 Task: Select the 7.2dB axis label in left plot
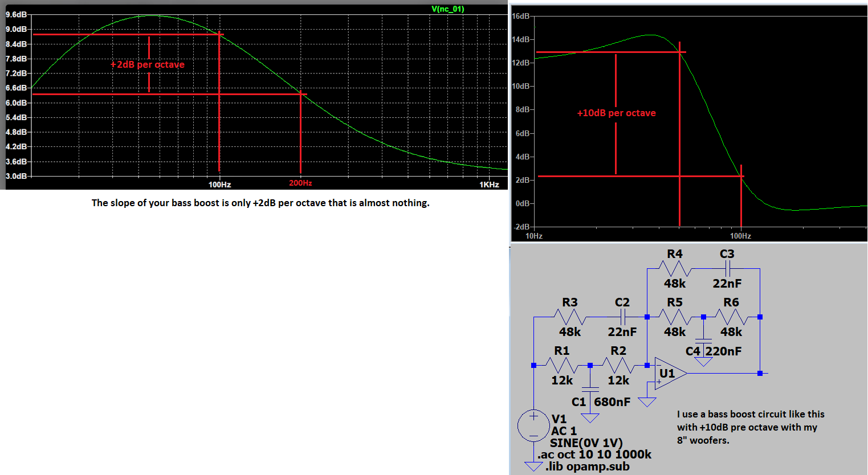17,73
